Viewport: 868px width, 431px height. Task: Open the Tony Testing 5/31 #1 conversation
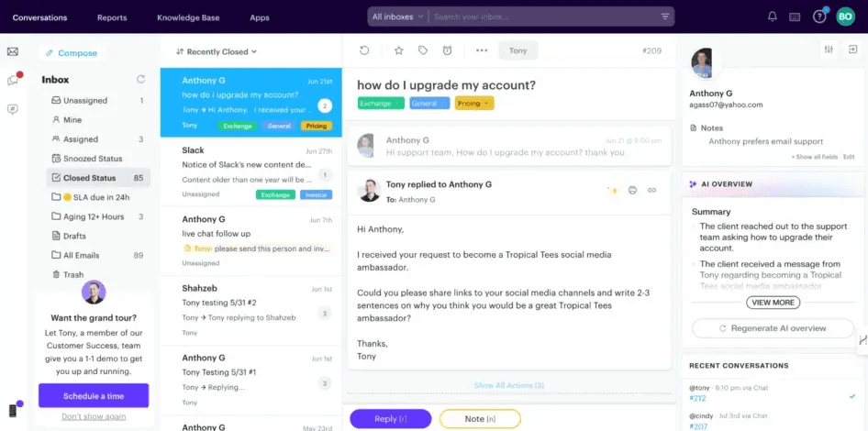click(x=251, y=380)
